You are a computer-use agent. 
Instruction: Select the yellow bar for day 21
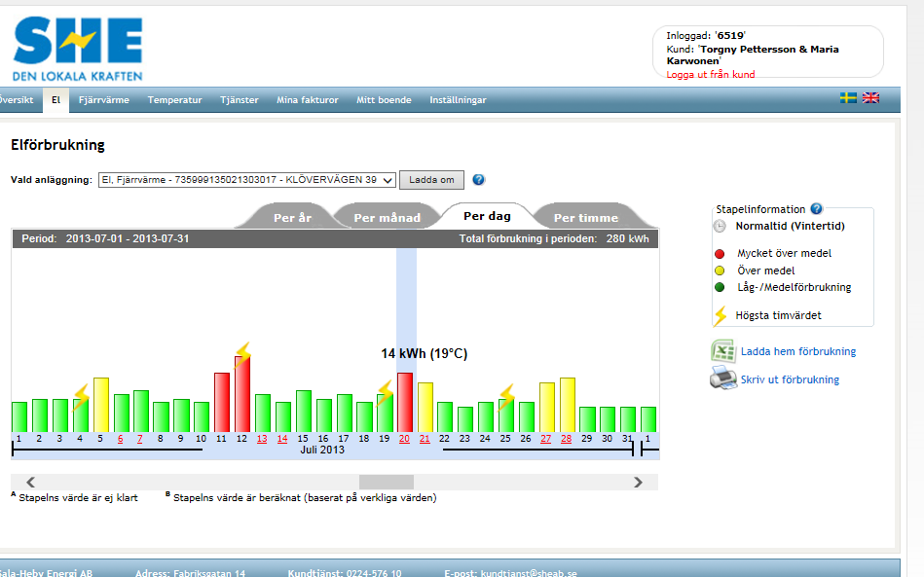coord(425,408)
